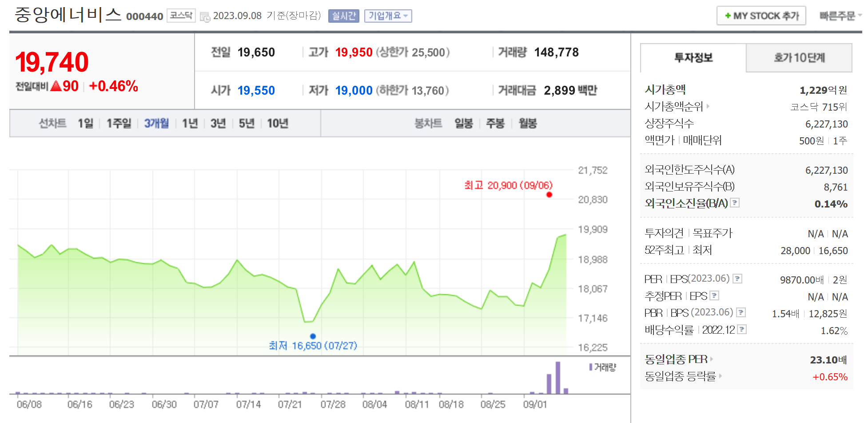This screenshot has height=423, width=868.
Task: Click the plus icon in MY STOCK 추가
Action: coord(728,16)
